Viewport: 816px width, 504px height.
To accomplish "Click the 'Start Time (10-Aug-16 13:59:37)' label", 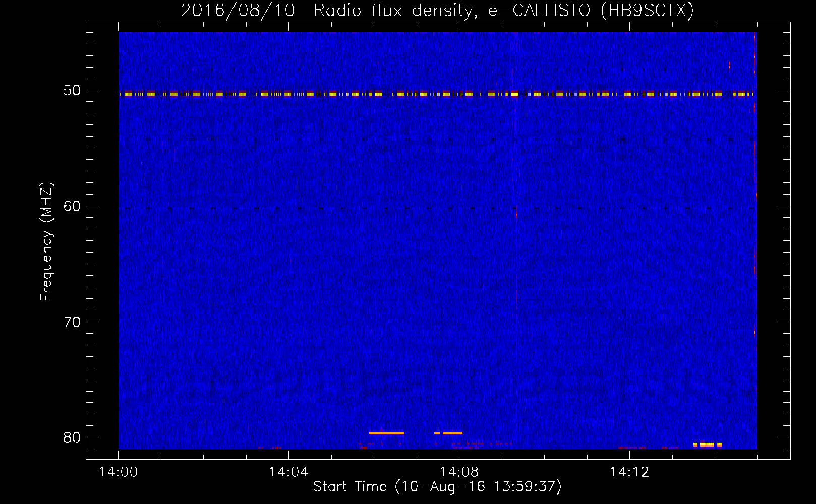I will 437,486.
